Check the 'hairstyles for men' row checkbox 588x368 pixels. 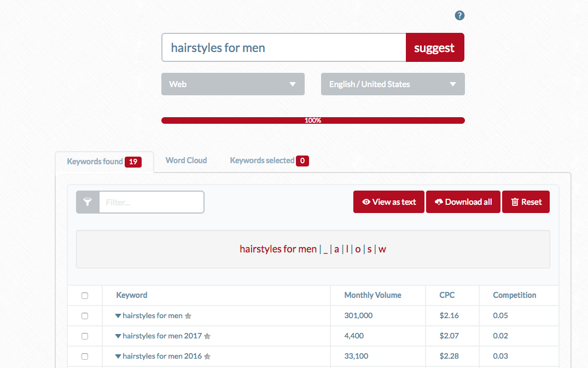coord(85,316)
